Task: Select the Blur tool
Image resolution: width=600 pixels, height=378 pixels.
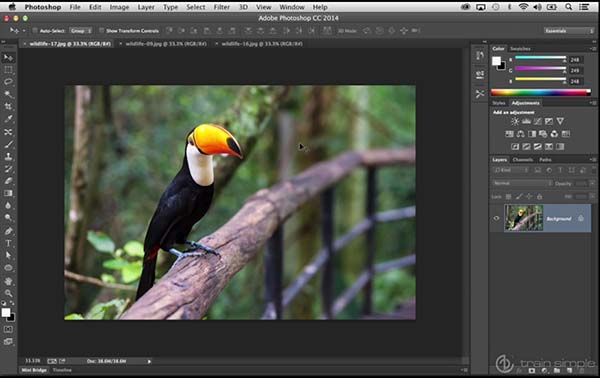Action: click(x=8, y=205)
